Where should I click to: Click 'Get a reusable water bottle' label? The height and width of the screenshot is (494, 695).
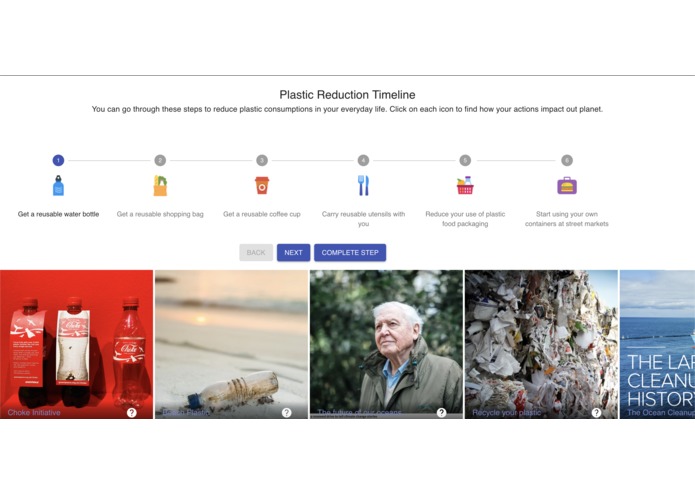click(x=58, y=214)
